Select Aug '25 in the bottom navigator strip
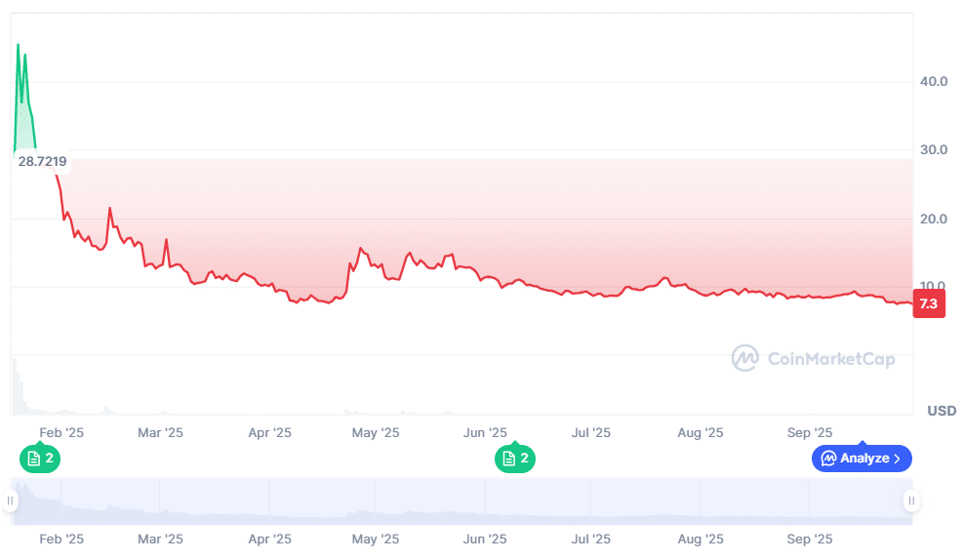 tap(700, 539)
